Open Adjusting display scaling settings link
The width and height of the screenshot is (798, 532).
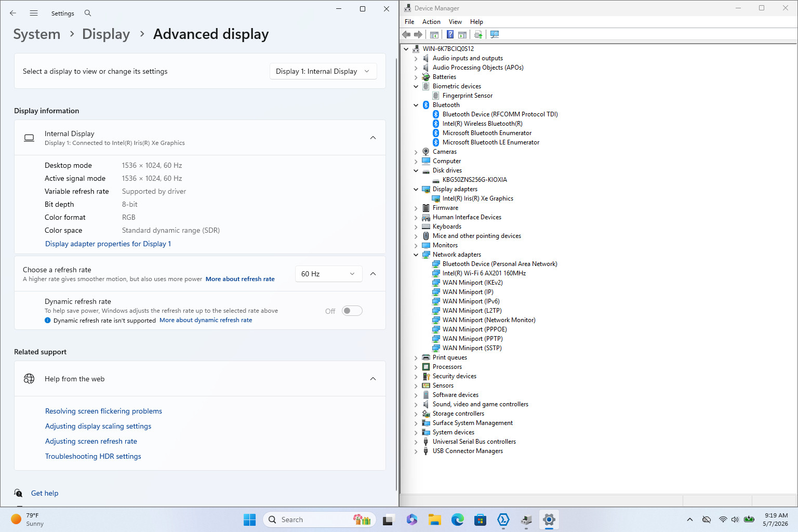98,426
